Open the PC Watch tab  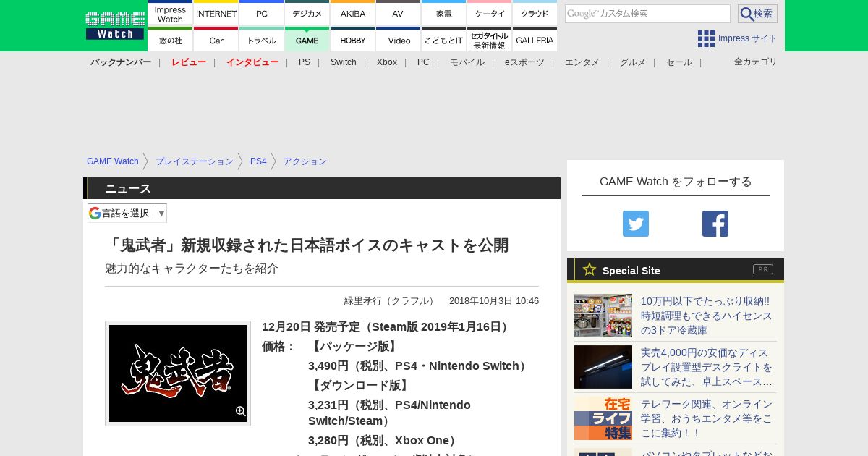point(261,13)
